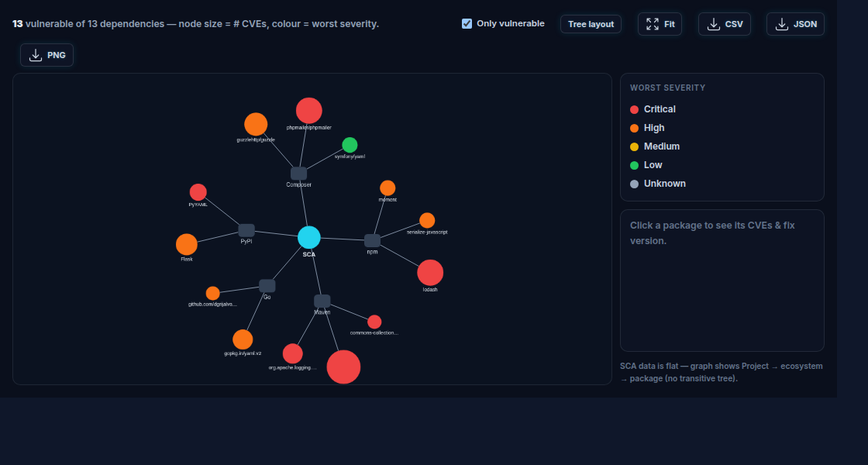Select the largest unlabeled red Maven node
868x465 pixels.
click(x=344, y=367)
